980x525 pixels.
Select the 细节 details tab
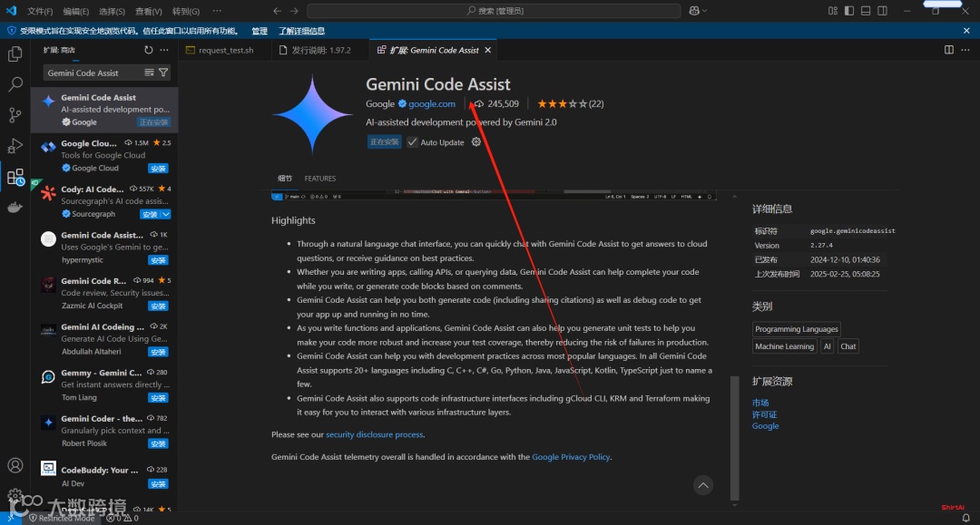285,179
